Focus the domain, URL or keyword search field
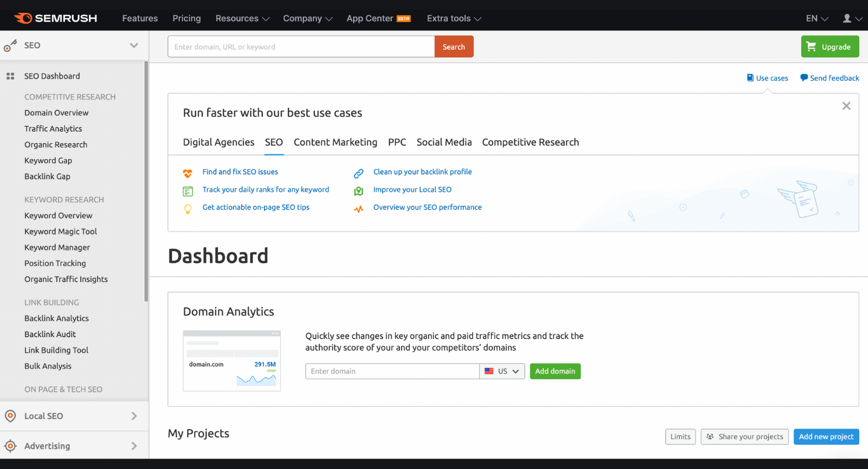Screen dimensions: 868x469 click(x=301, y=46)
